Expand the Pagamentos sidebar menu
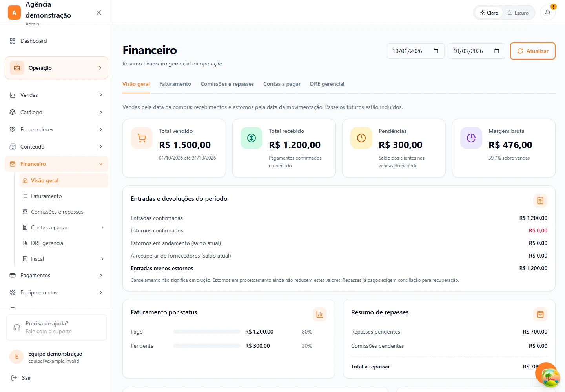Screen dimensions: 565x392 (x=56, y=275)
